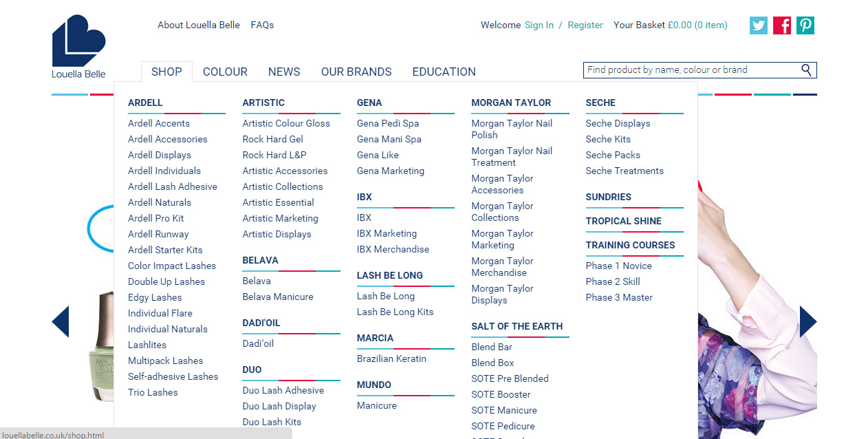Open the OUR BRANDS menu
The image size is (868, 439).
[356, 72]
